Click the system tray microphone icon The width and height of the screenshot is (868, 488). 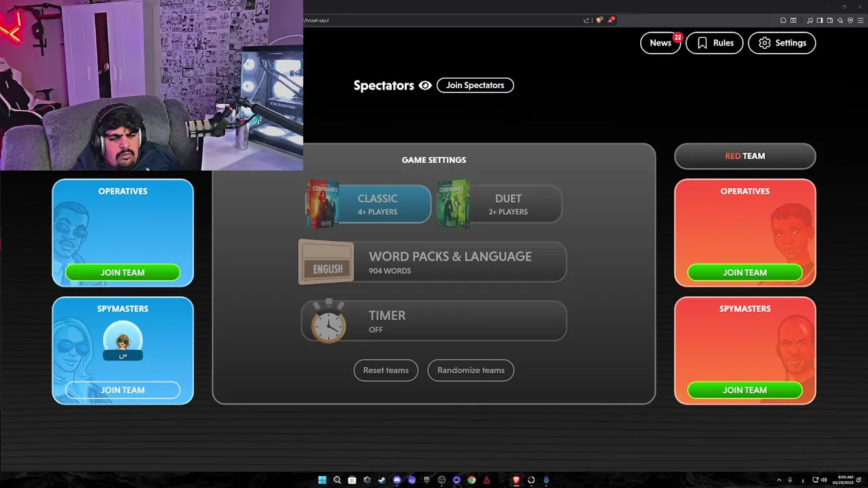(x=790, y=480)
